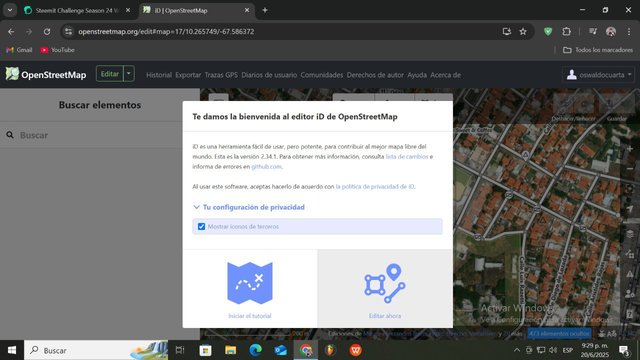The image size is (640, 360).
Task: Open File Explorer from the taskbar
Action: pos(231,350)
